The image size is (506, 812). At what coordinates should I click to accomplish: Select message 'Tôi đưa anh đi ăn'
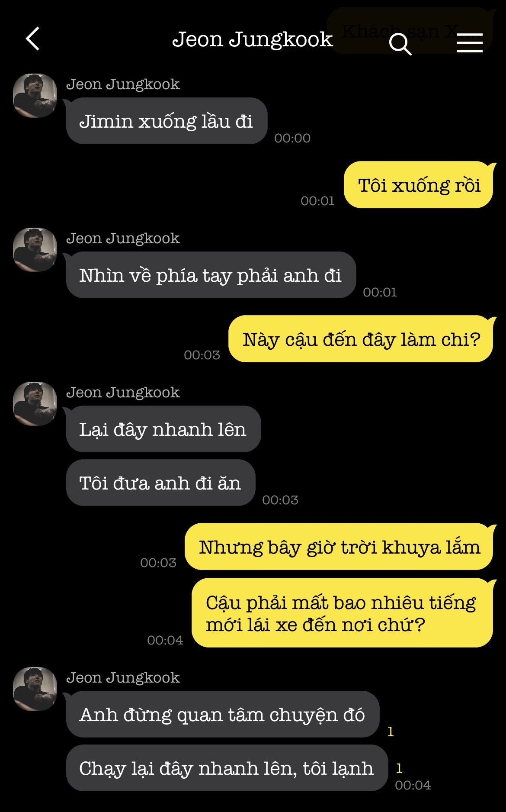coord(160,483)
